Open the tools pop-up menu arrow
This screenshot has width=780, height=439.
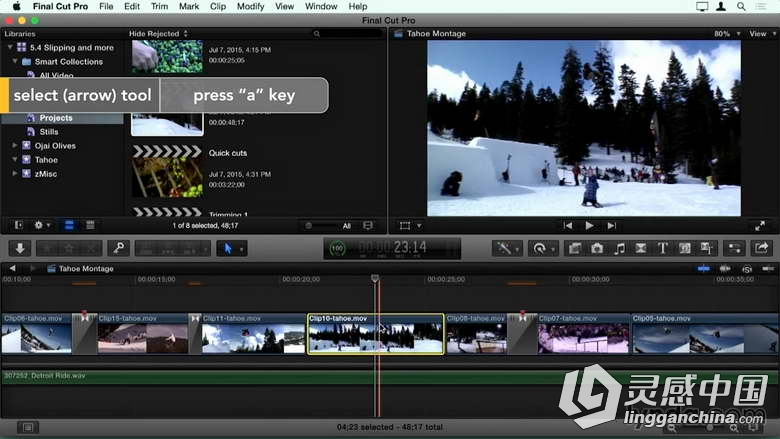tap(242, 249)
